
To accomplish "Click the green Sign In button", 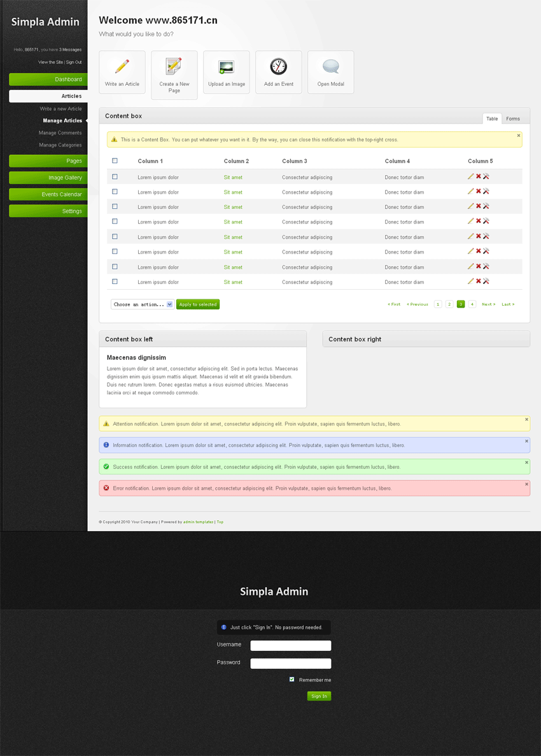I will 319,696.
